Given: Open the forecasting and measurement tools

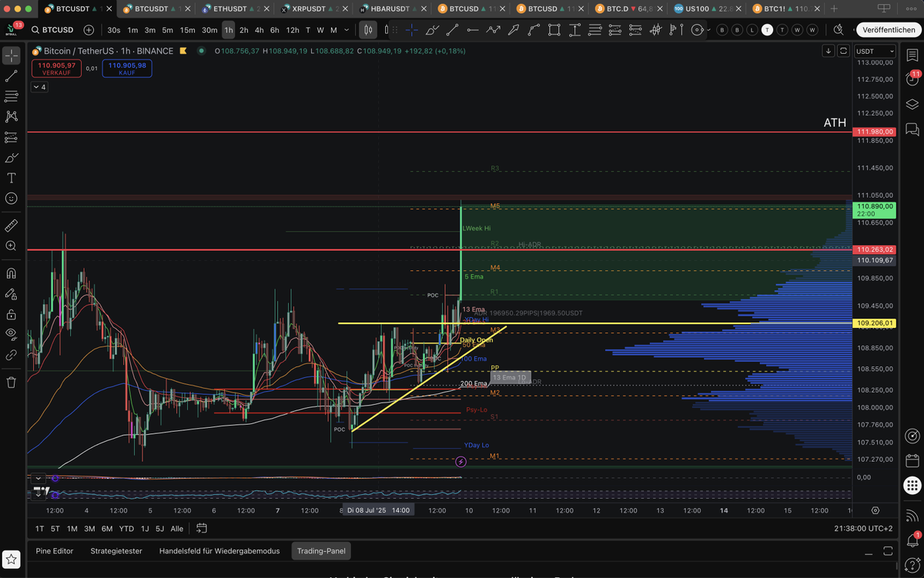Looking at the screenshot, I should 12,137.
